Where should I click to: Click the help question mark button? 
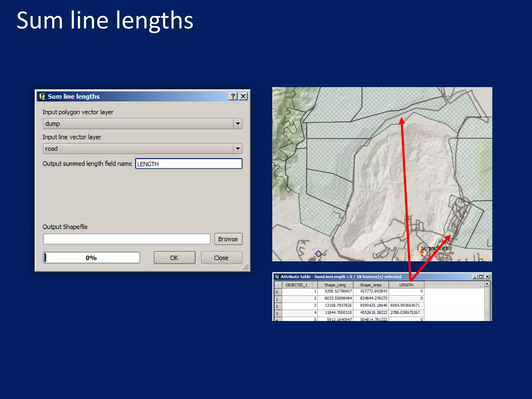233,96
